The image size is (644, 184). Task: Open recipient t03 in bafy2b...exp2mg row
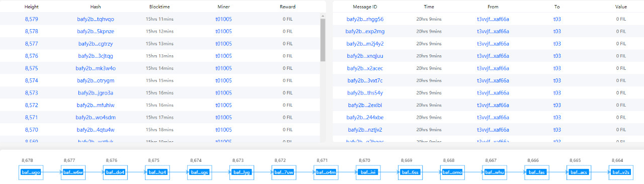pyautogui.click(x=557, y=31)
